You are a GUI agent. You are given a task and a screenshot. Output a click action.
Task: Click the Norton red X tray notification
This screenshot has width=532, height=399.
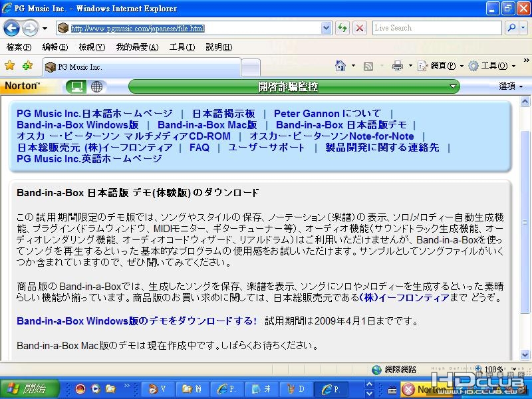[x=408, y=390]
